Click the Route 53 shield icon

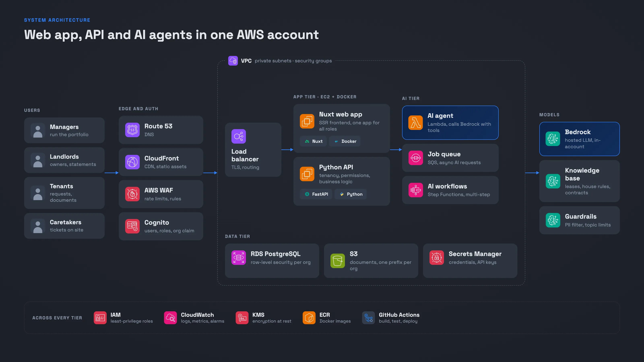tap(132, 130)
